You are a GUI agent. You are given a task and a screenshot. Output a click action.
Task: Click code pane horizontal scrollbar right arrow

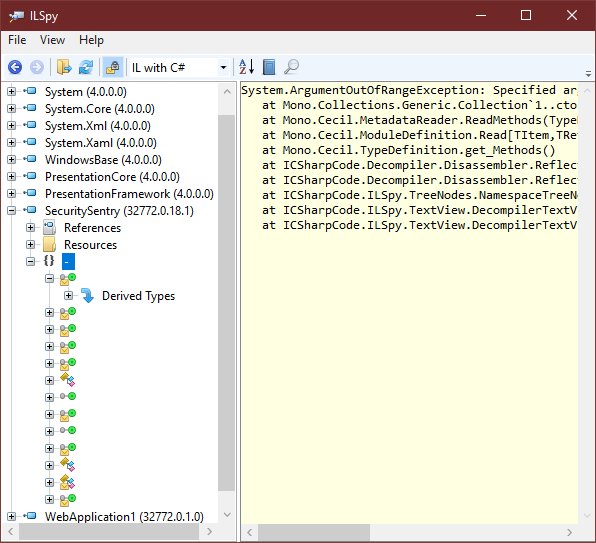click(x=569, y=532)
